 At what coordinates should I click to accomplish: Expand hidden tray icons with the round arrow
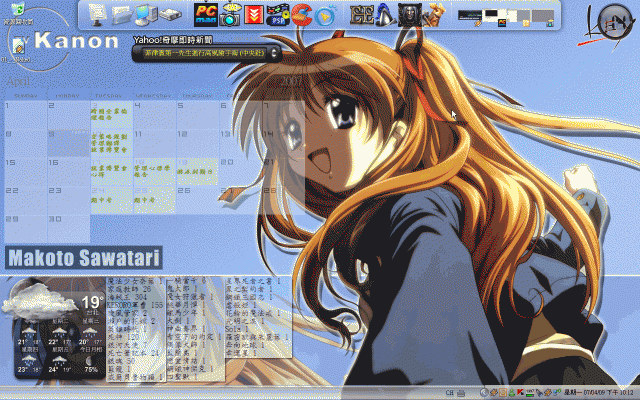(x=484, y=393)
